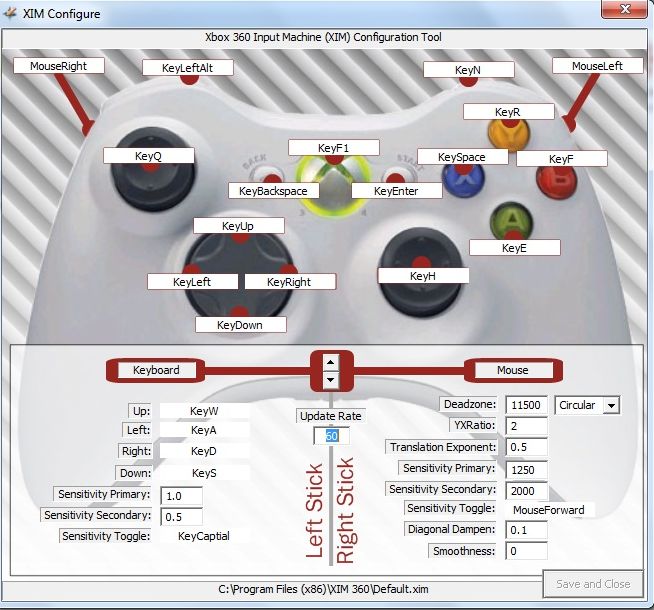Click the Right Stick vertical label
The width and height of the screenshot is (654, 610).
pos(345,511)
